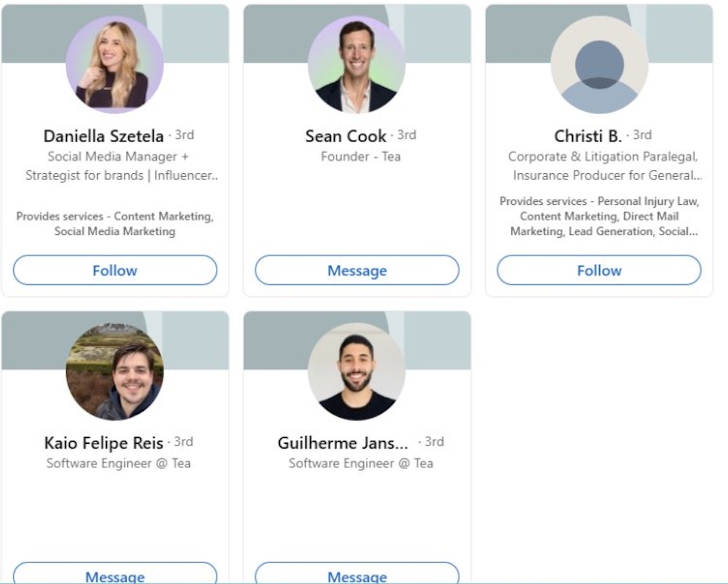The image size is (728, 584).
Task: Message Sean Cook
Action: point(357,270)
